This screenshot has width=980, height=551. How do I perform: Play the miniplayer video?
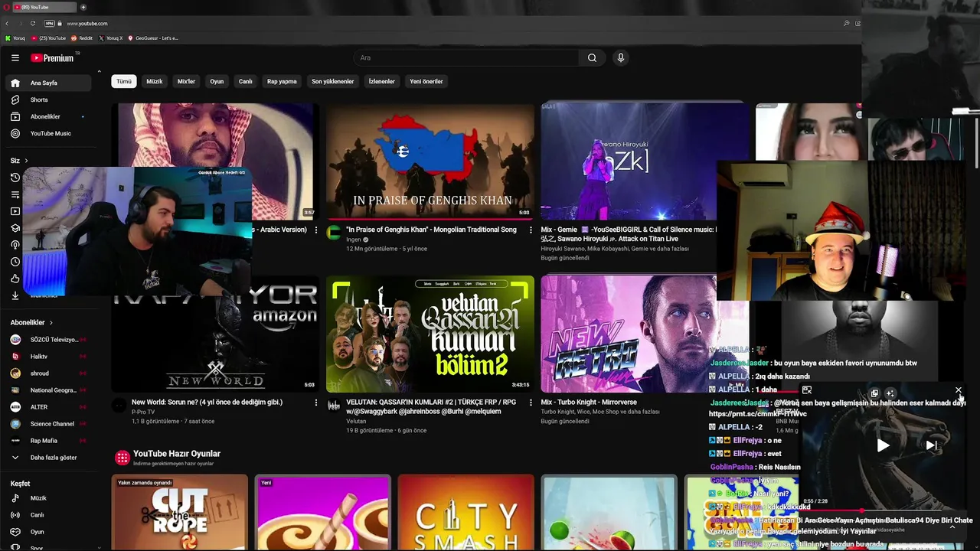tap(883, 445)
